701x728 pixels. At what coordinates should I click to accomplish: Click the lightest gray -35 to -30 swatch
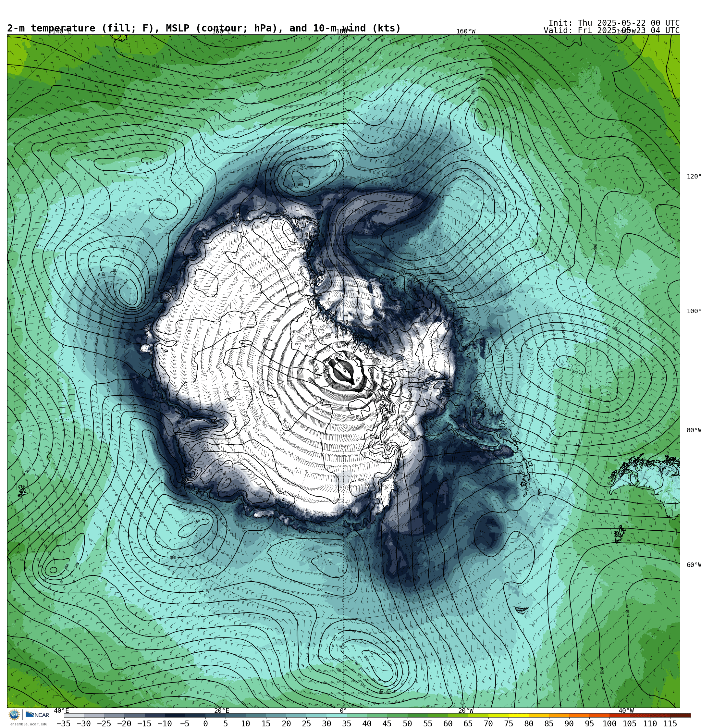[74, 715]
